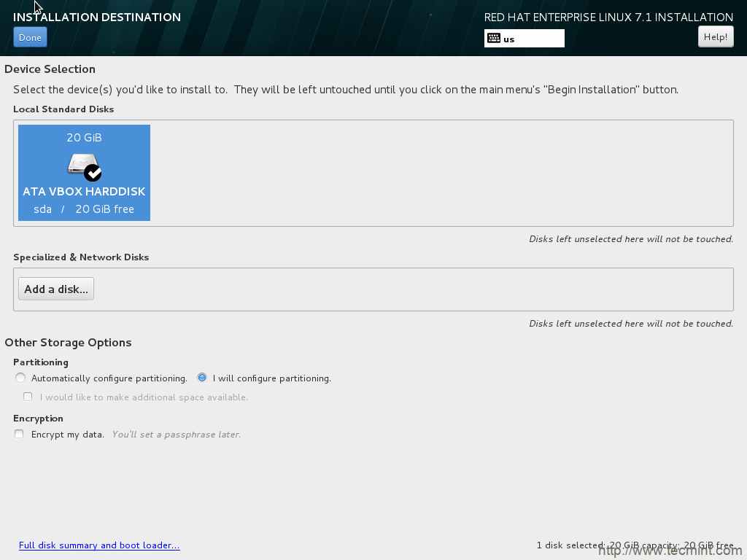This screenshot has width=747, height=560.
Task: Select I will configure partitioning radio
Action: [202, 378]
